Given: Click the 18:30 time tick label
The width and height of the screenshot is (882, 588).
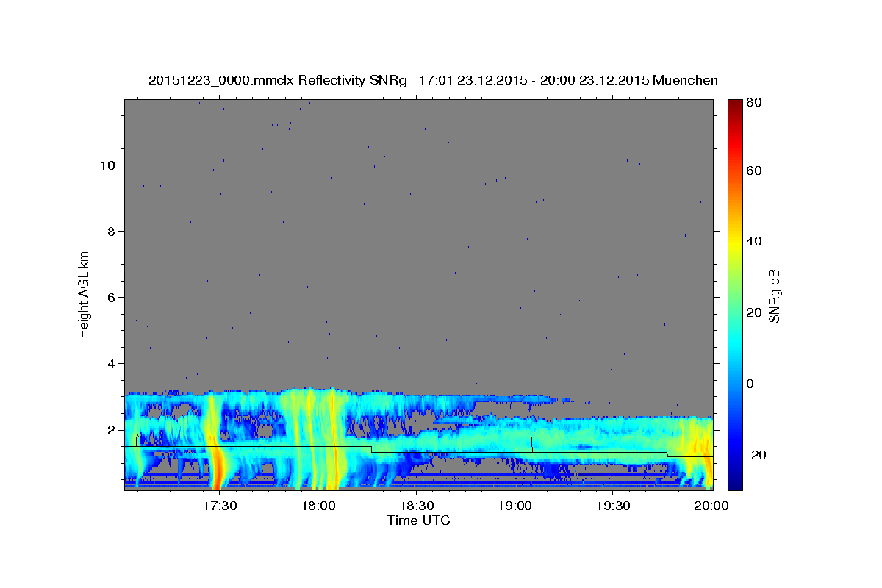Looking at the screenshot, I should (x=416, y=506).
